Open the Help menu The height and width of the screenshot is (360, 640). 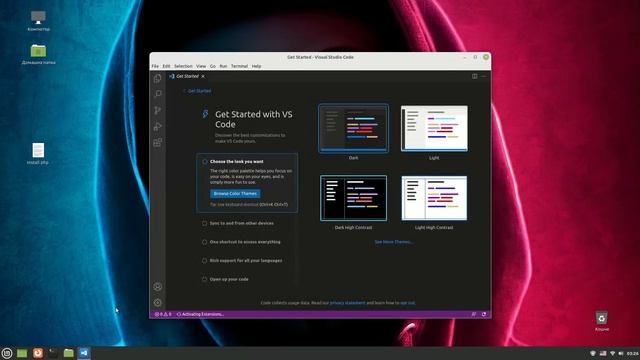(x=256, y=66)
